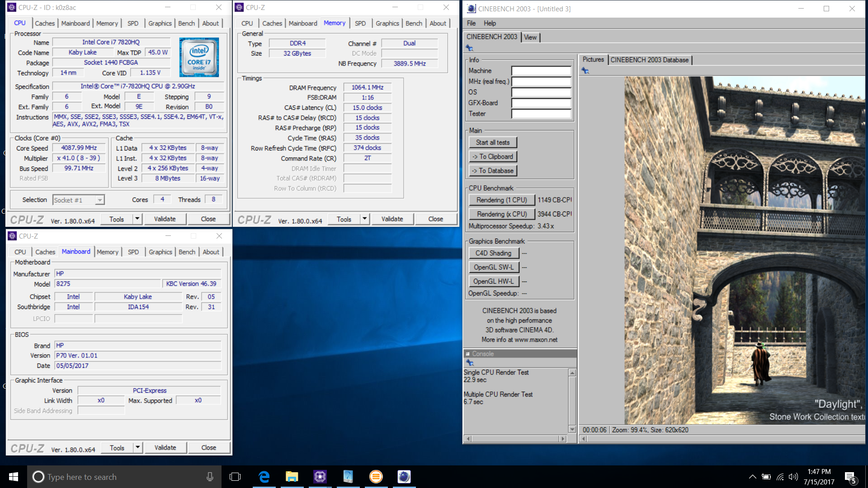Start the OpenGL SW-L test
The image size is (868, 488).
(x=494, y=267)
